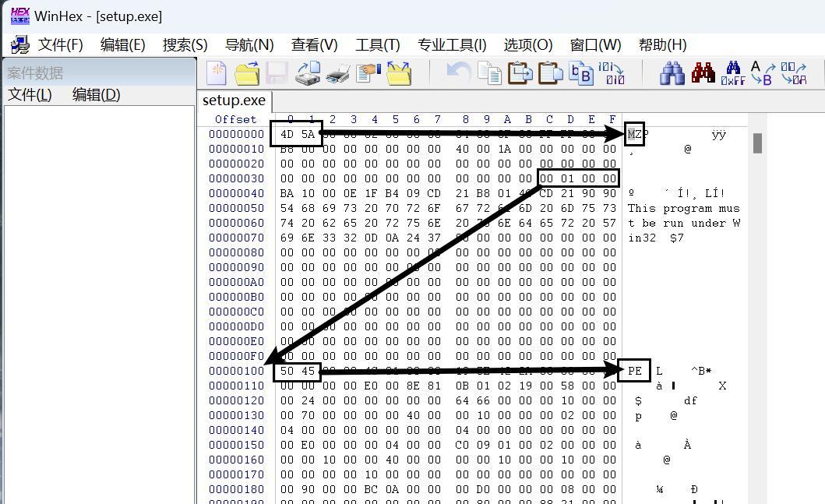Click offset row label 00000180

tap(236, 490)
